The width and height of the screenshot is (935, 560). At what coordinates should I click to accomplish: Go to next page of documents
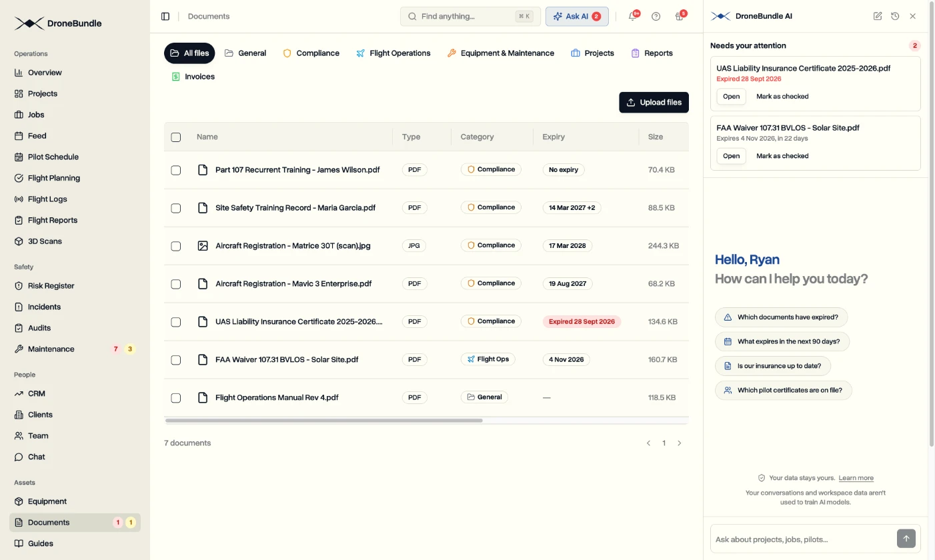pos(680,443)
